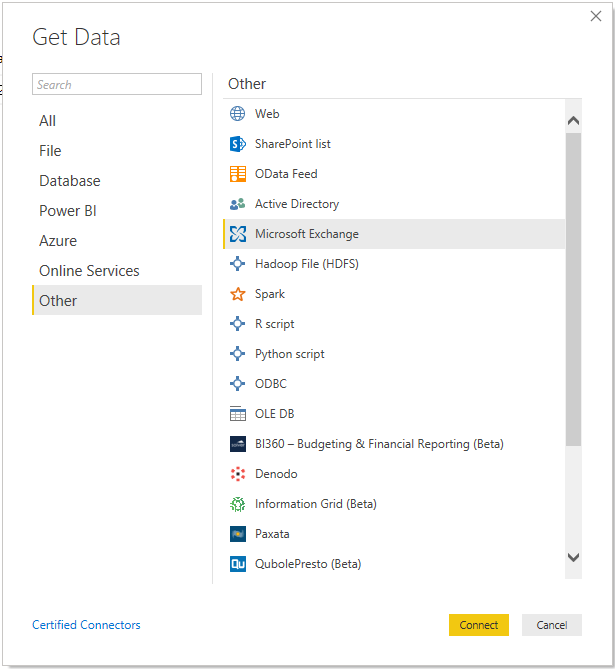Click the Spark star icon
The height and width of the screenshot is (669, 615).
(237, 294)
